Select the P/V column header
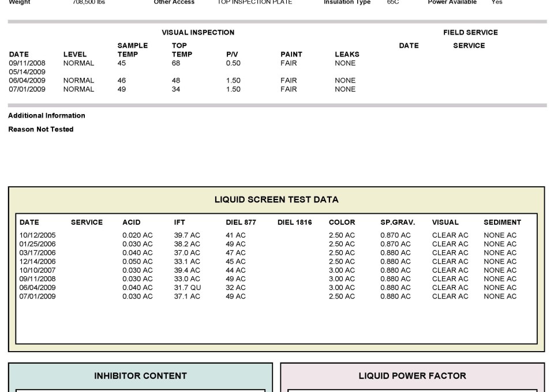554x392 pixels. (x=232, y=54)
